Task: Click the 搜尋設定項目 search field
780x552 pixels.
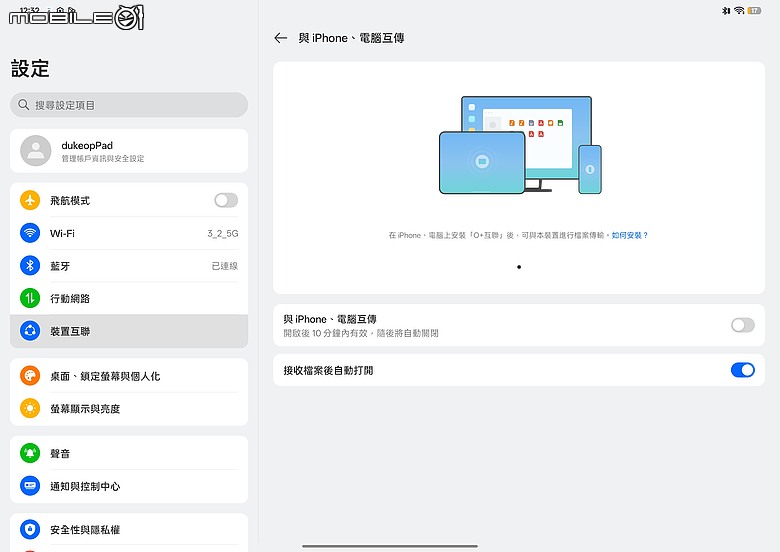Action: coord(129,104)
